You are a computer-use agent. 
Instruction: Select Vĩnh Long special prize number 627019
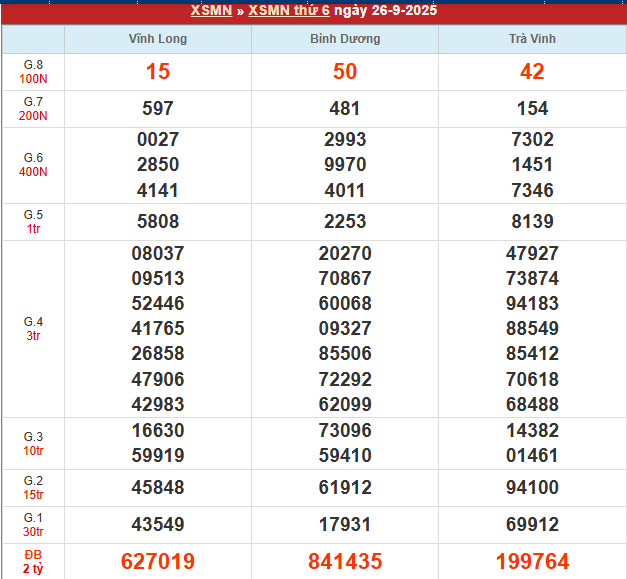tap(158, 561)
